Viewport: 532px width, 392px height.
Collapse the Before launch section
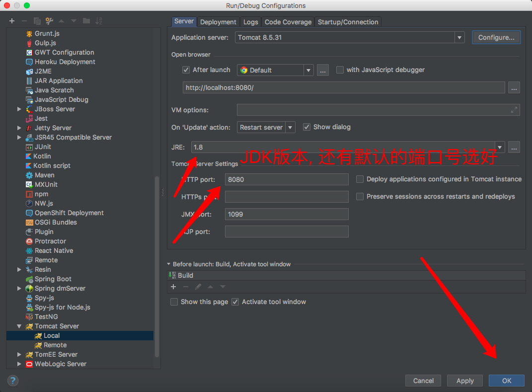(x=168, y=264)
